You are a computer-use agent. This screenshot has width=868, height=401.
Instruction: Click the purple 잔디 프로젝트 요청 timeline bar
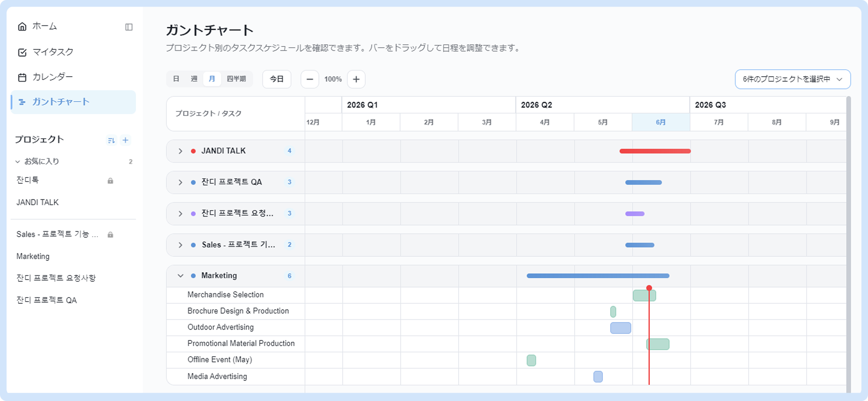(635, 214)
